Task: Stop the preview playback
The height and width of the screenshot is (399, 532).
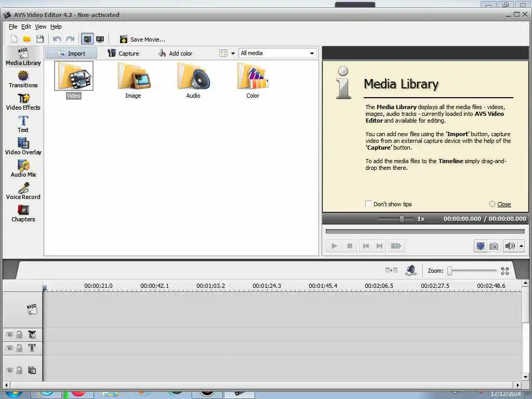Action: [350, 246]
